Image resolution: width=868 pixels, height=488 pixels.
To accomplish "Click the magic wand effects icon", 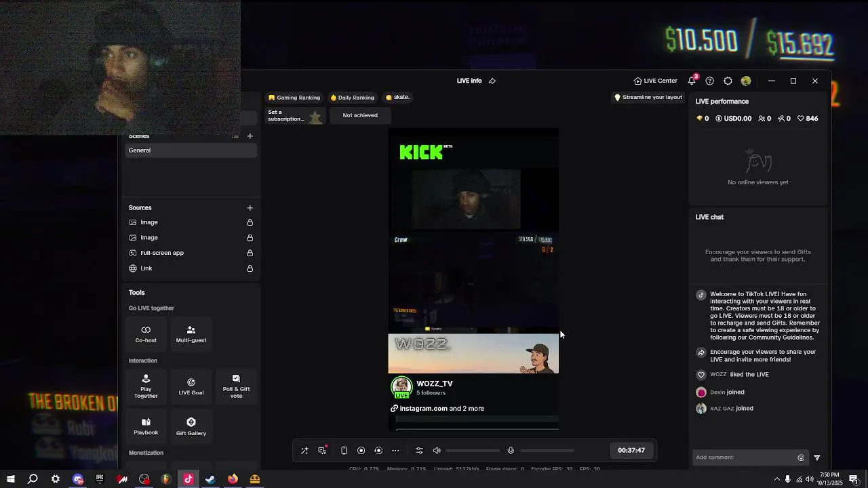I will click(x=304, y=451).
